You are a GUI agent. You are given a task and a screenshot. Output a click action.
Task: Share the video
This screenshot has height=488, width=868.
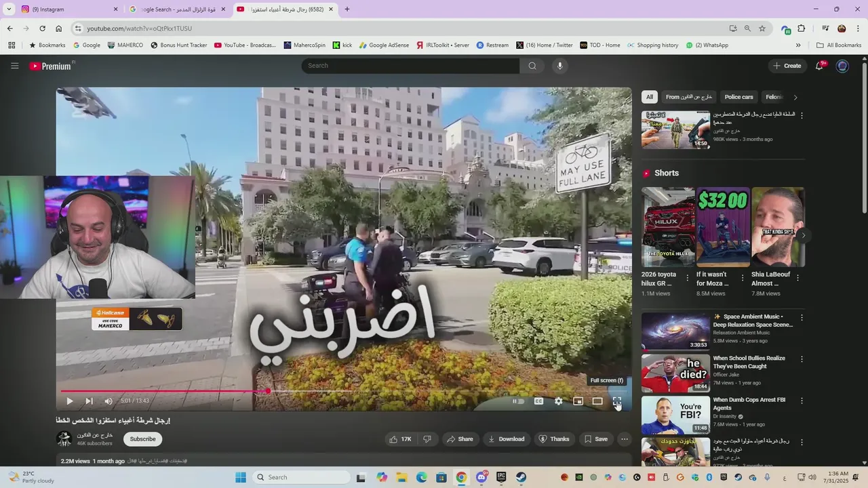tap(460, 439)
